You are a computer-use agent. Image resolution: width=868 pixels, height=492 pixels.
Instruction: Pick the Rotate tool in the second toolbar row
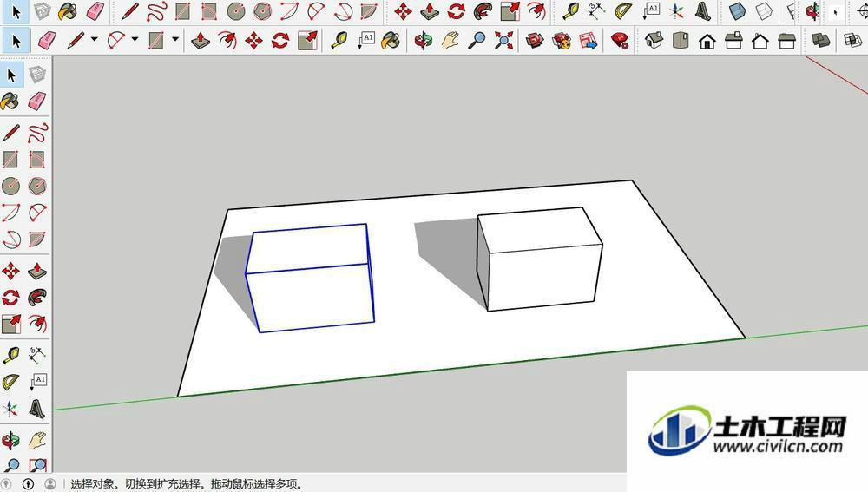pyautogui.click(x=280, y=41)
